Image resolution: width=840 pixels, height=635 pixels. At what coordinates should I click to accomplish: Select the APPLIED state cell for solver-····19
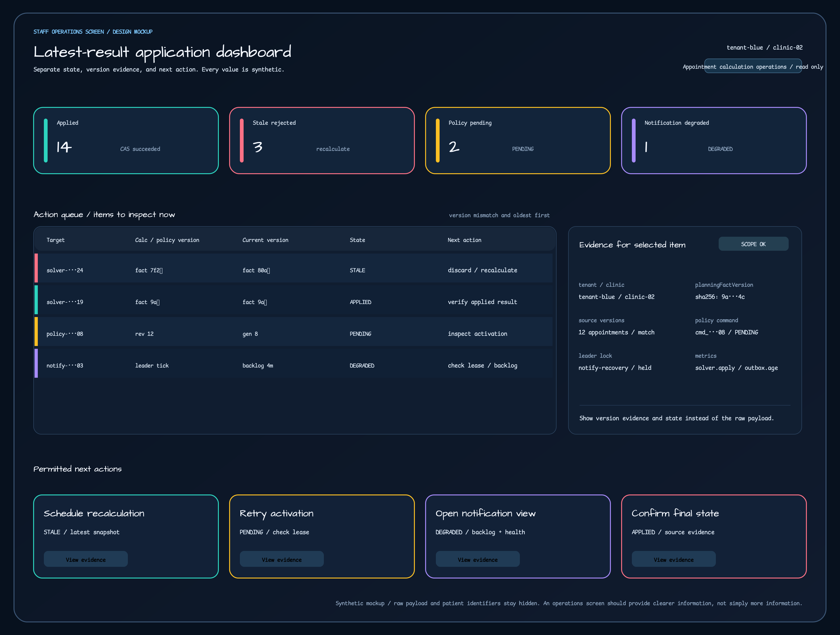[x=360, y=302]
